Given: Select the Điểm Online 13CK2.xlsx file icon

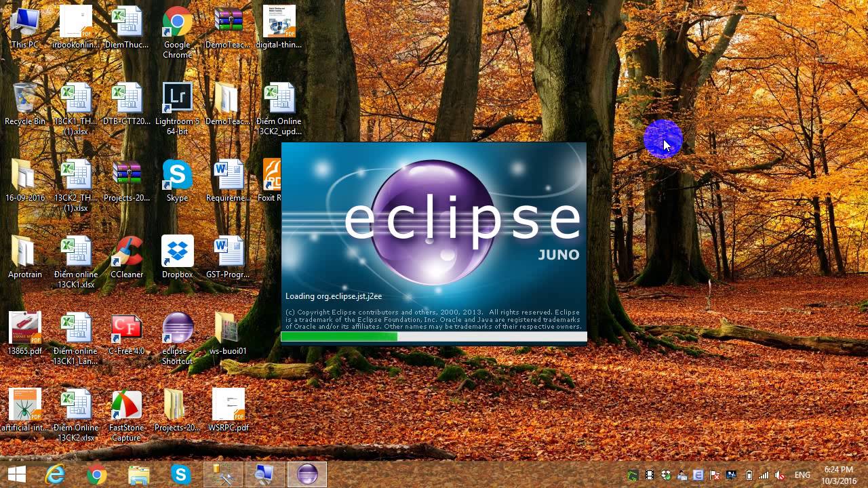Looking at the screenshot, I should (76, 415).
